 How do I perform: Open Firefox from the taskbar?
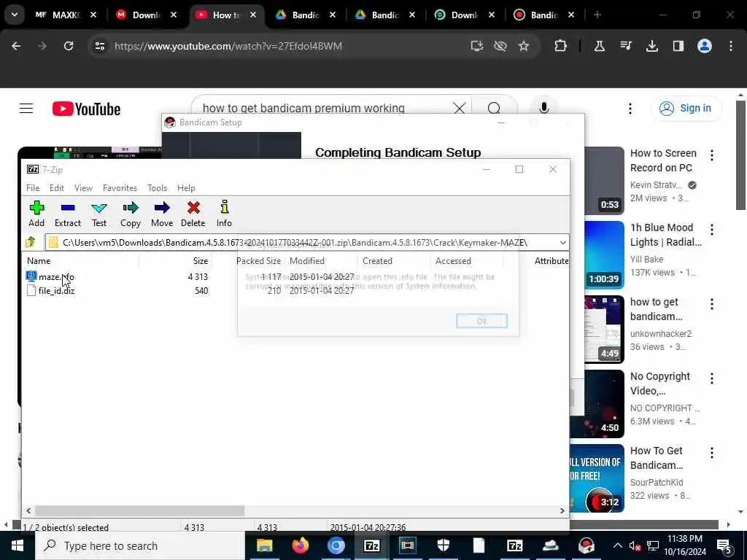tap(300, 545)
